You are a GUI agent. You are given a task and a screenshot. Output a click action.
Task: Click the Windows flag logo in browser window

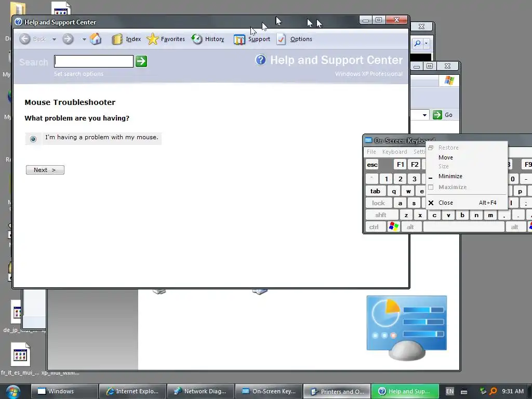(x=449, y=81)
